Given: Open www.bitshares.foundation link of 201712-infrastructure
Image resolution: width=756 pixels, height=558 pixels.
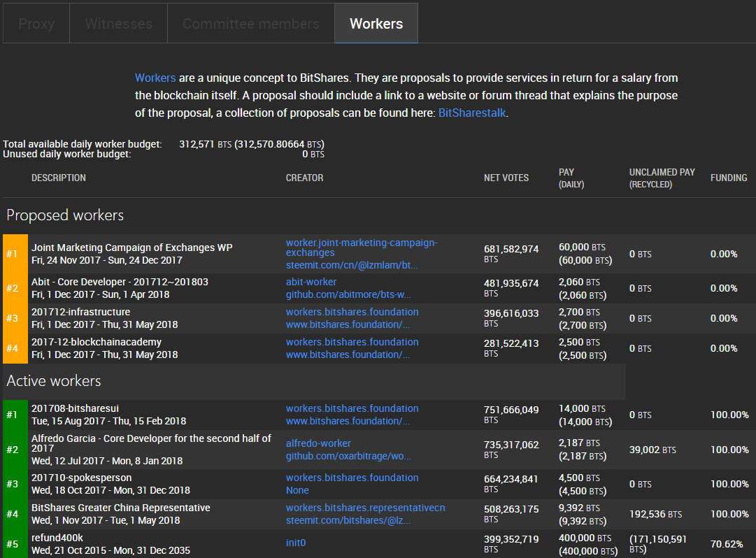Looking at the screenshot, I should coord(348,324).
